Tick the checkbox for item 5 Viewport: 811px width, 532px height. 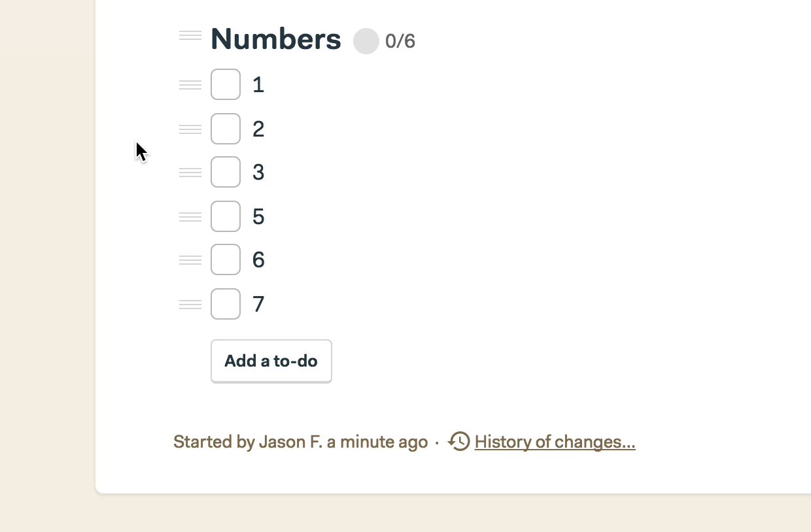point(226,216)
